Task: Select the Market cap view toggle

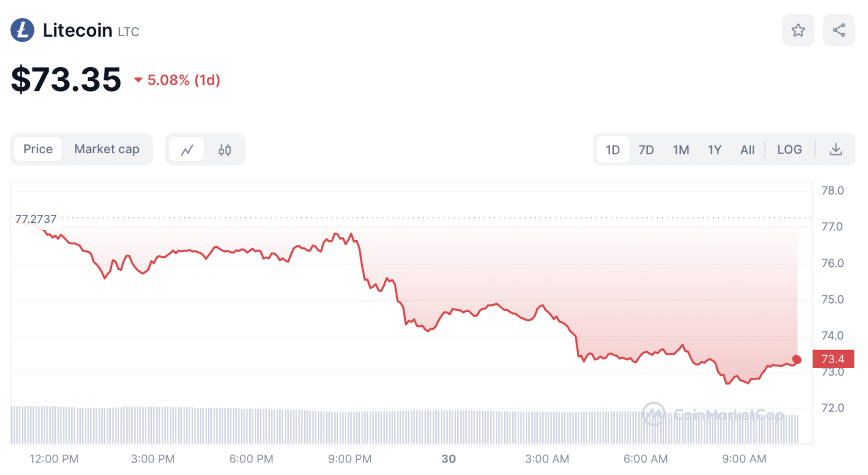Action: (107, 149)
